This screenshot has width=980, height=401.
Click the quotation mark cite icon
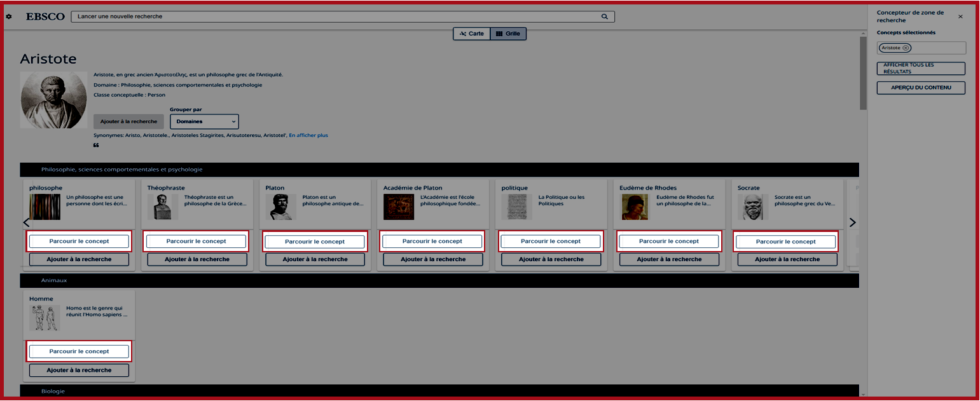(x=96, y=146)
